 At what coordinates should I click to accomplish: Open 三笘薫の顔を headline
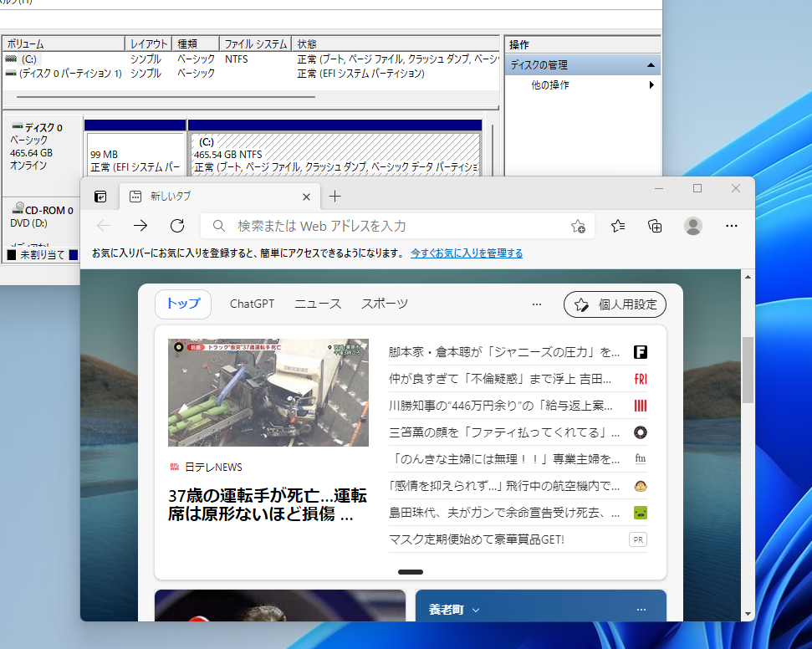click(504, 432)
